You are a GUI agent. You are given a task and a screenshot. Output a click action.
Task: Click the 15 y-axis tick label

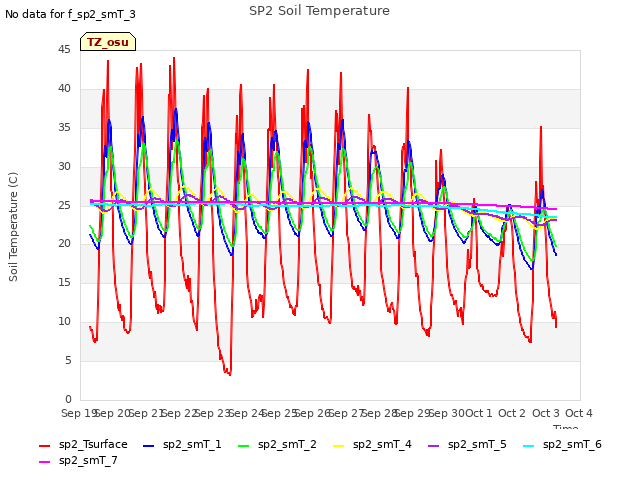tap(64, 282)
